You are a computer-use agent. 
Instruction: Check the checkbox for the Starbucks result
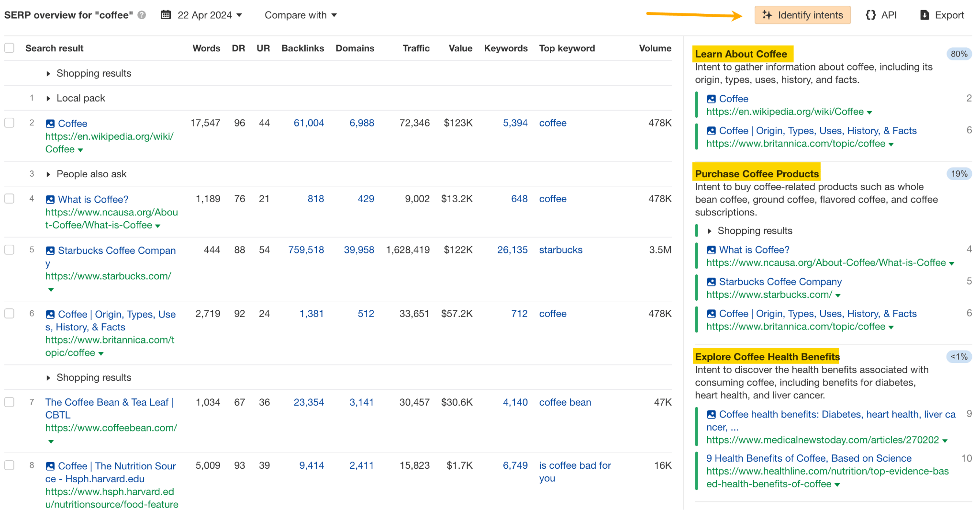coord(9,250)
